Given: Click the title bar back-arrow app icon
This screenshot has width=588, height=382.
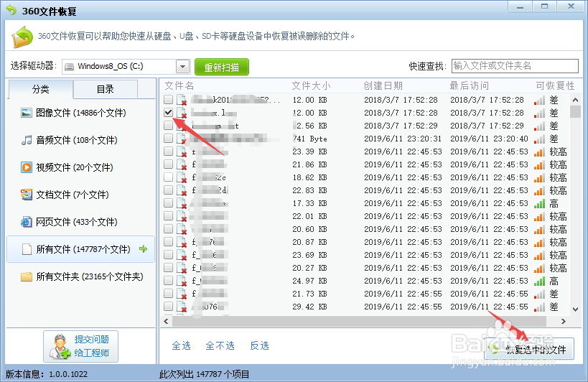Looking at the screenshot, I should tap(11, 10).
